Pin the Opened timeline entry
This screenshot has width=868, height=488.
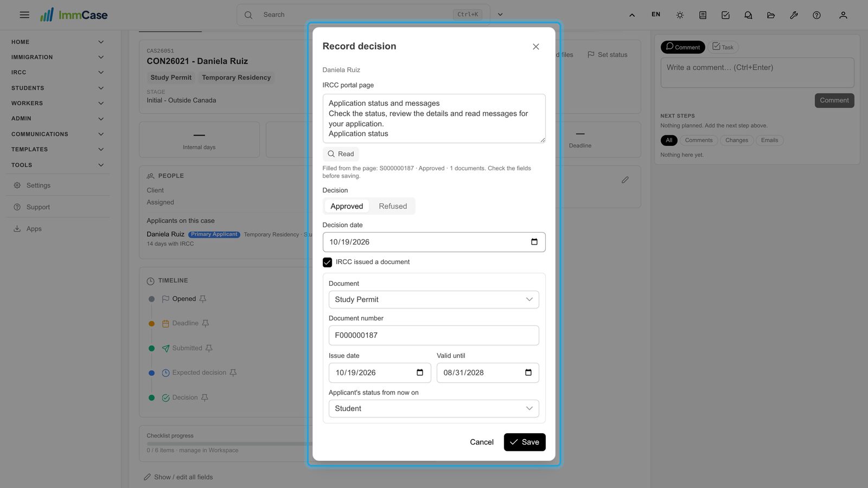(203, 299)
